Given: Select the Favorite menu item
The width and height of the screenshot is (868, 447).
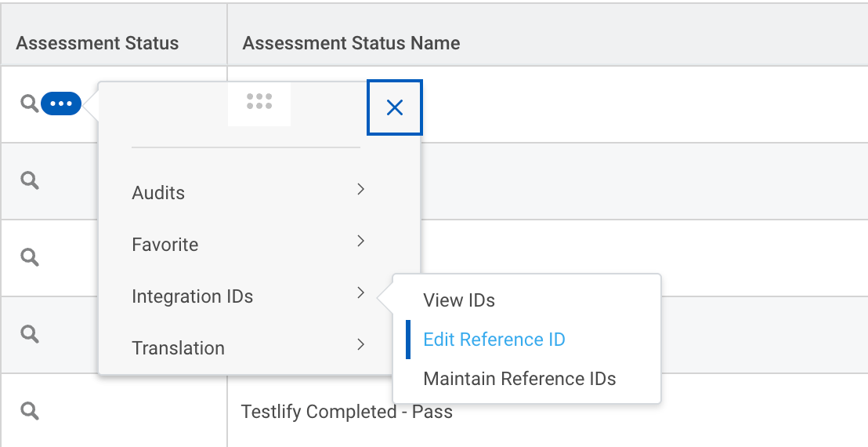Looking at the screenshot, I should [x=165, y=245].
